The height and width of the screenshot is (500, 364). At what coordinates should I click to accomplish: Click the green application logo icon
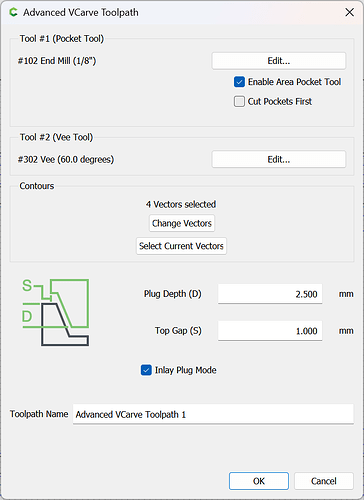(x=13, y=12)
